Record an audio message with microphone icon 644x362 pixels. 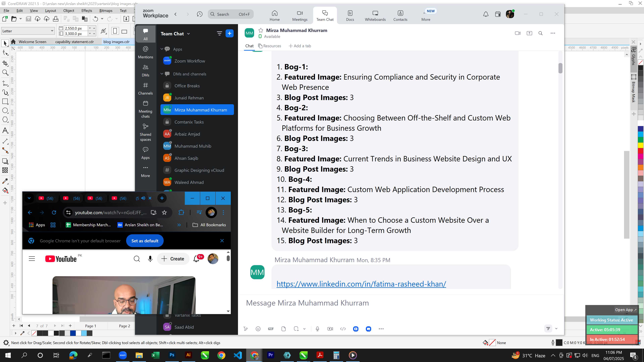(317, 329)
